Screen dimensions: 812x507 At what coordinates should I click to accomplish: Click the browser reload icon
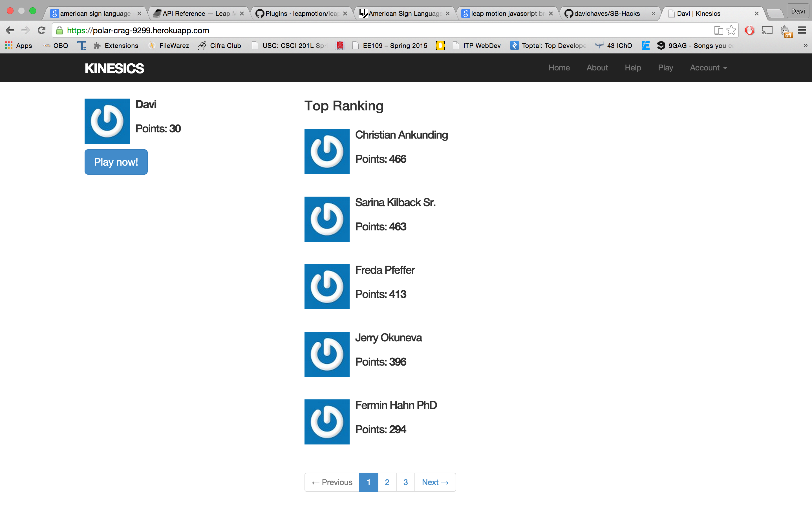pyautogui.click(x=42, y=30)
